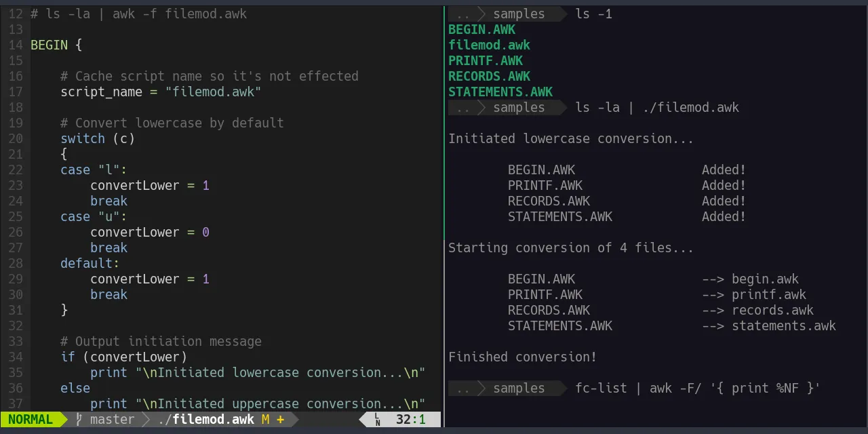
Task: Click the vertical split divider between panes
Action: [x=444, y=217]
